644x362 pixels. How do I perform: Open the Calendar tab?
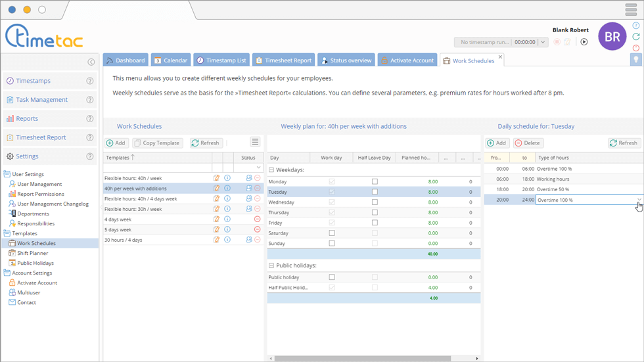click(171, 60)
